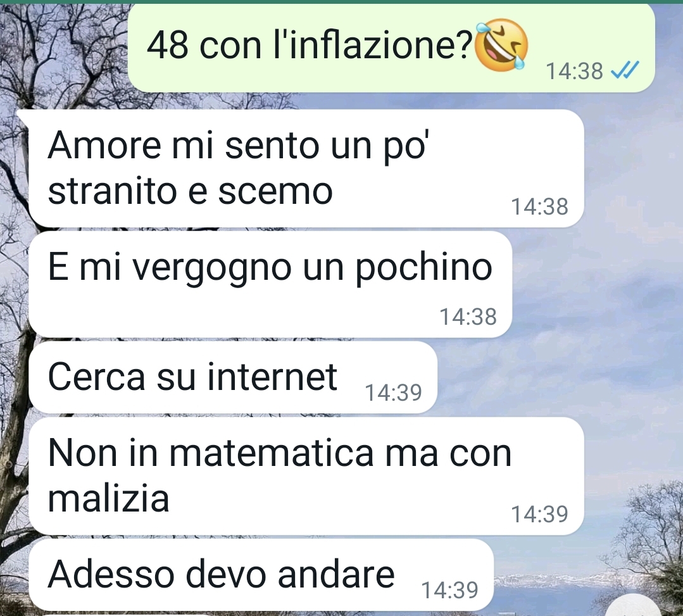683x616 pixels.
Task: Tap the rolling-on-floor laughing emoji
Action: tap(501, 45)
